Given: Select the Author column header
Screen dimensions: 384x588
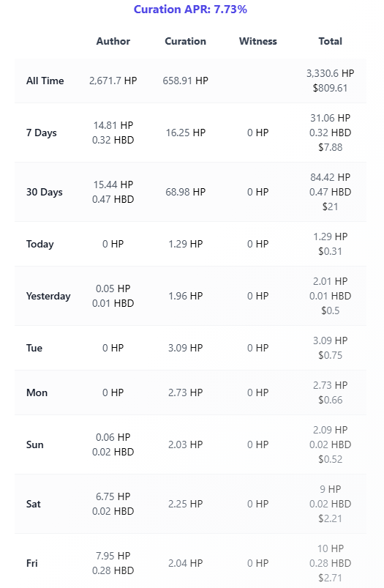Looking at the screenshot, I should click(x=113, y=41).
